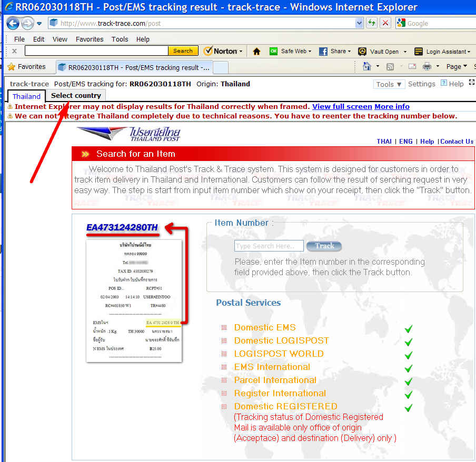Click the Thailand Post logo

[128, 134]
